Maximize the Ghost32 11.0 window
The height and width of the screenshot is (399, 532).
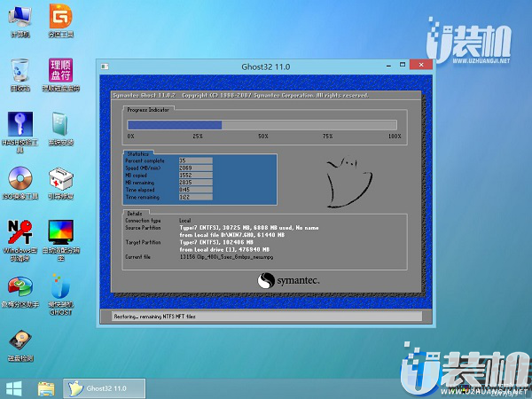point(403,65)
